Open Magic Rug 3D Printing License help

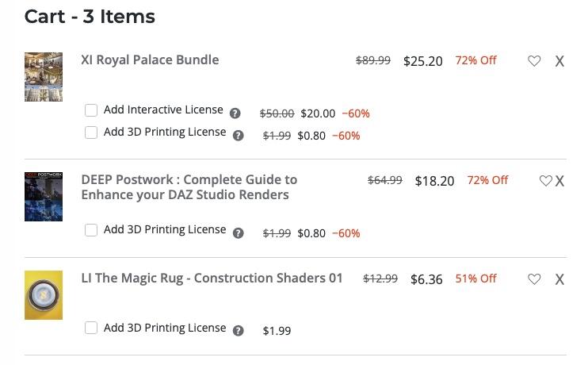238,331
